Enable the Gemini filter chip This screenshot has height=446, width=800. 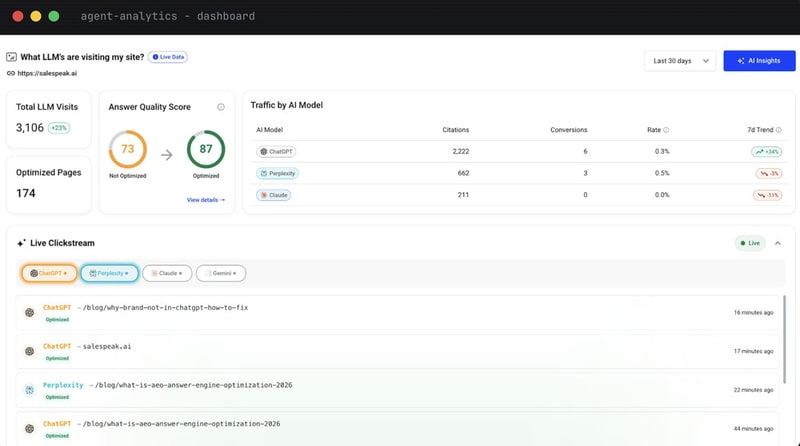coord(220,272)
